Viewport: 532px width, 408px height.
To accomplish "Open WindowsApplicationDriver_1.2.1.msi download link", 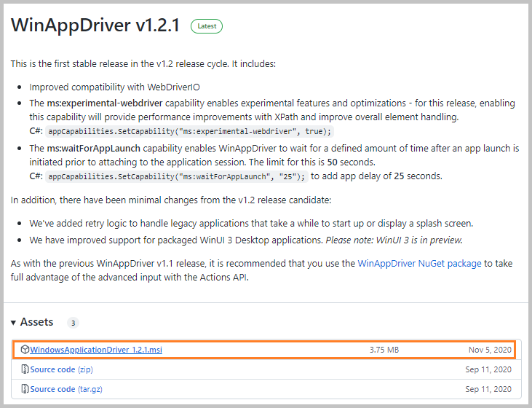I will tap(96, 350).
